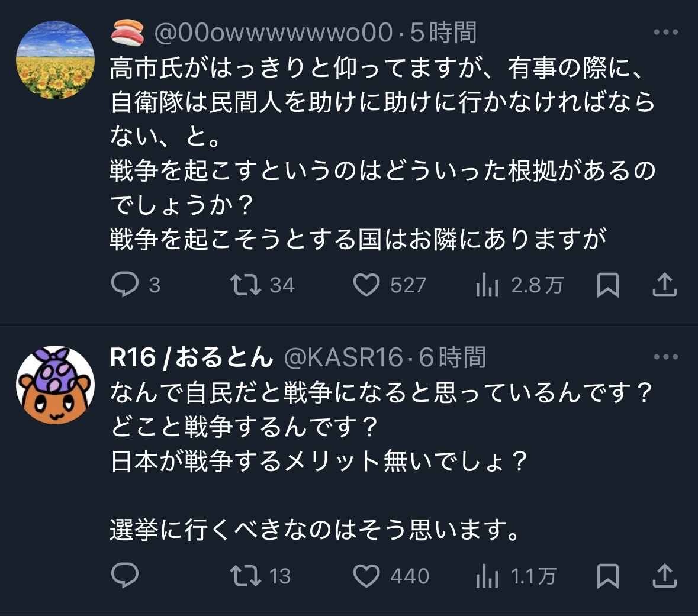
Task: Share the @KASR16 tweet
Action: click(664, 575)
